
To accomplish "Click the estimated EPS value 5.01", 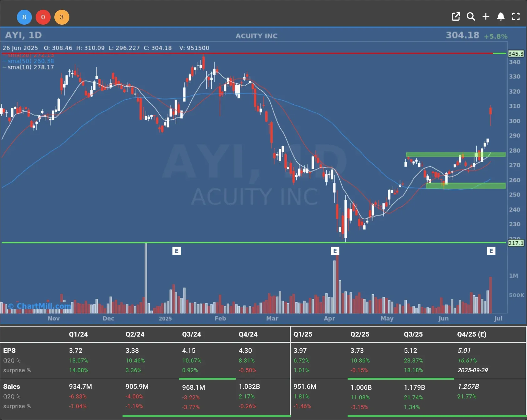I will click(464, 351).
